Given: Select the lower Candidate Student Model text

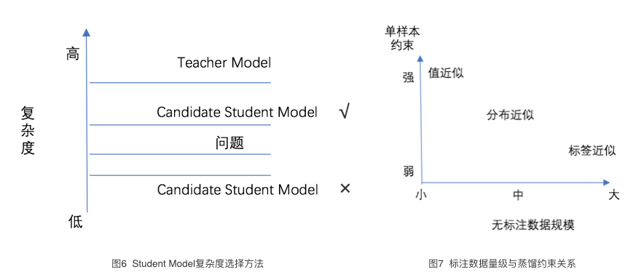Looking at the screenshot, I should [x=237, y=189].
